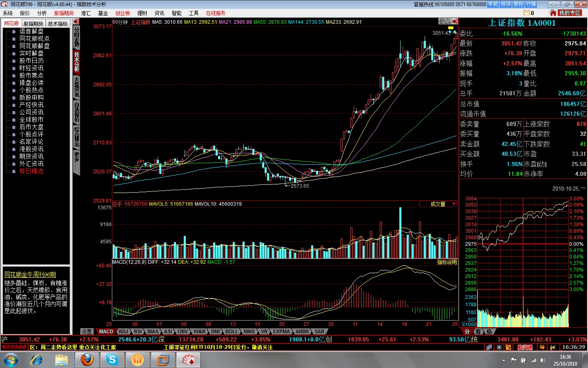Open the Solitaire cards taskbar icon
Viewport: 588px width, 368px height.
tap(188, 360)
